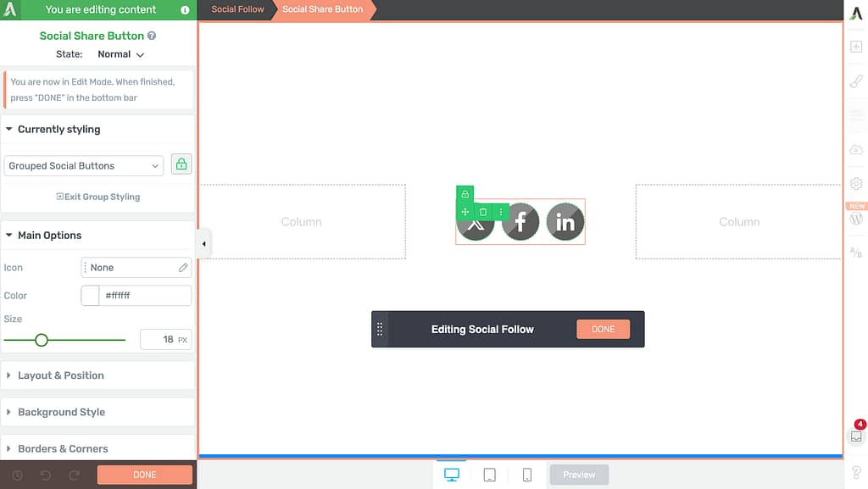868x489 pixels.
Task: Undo the last change
Action: [46, 475]
